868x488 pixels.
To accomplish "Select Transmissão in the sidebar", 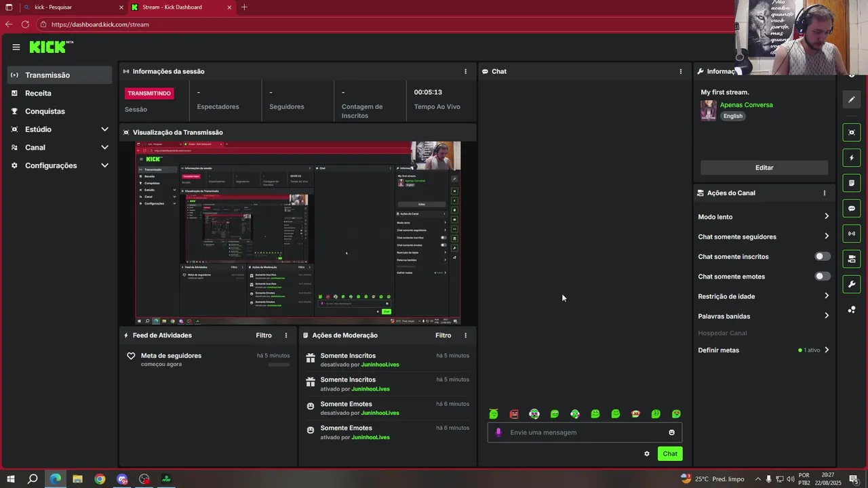I will [59, 75].
